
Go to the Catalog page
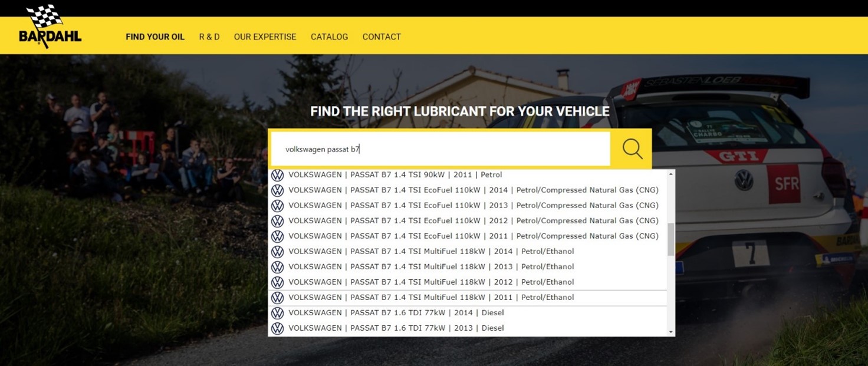coord(329,37)
